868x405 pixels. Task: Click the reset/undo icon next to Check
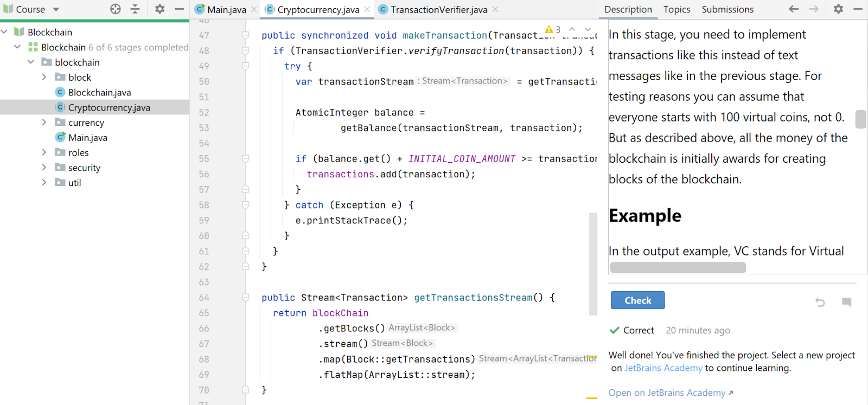[820, 302]
